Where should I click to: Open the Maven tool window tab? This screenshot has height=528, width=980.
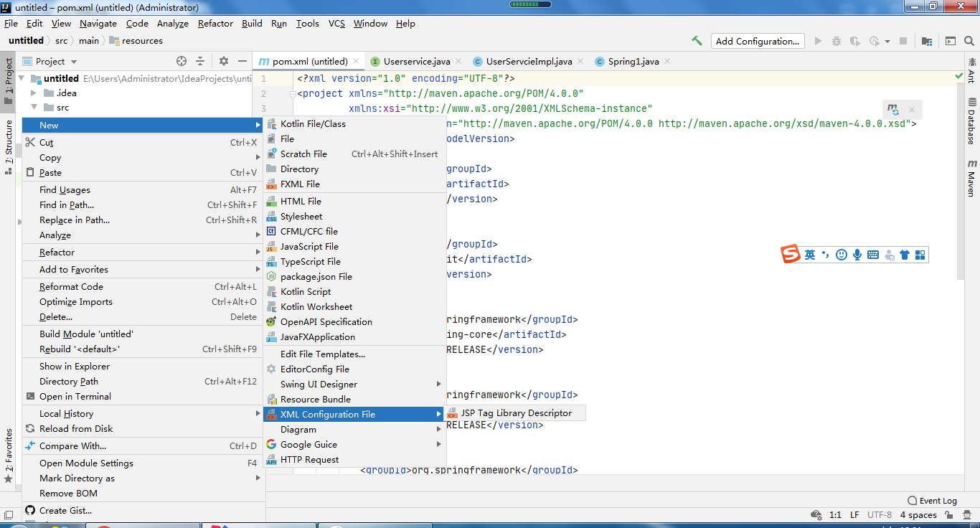coord(972,179)
